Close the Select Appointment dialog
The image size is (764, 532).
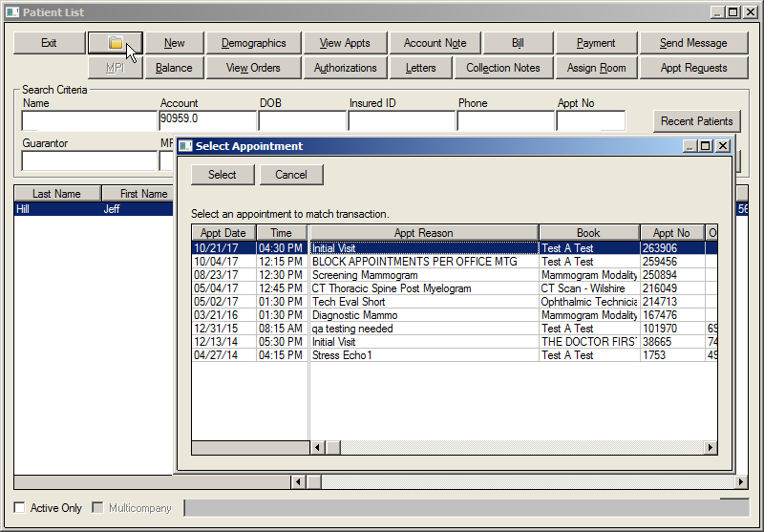723,146
